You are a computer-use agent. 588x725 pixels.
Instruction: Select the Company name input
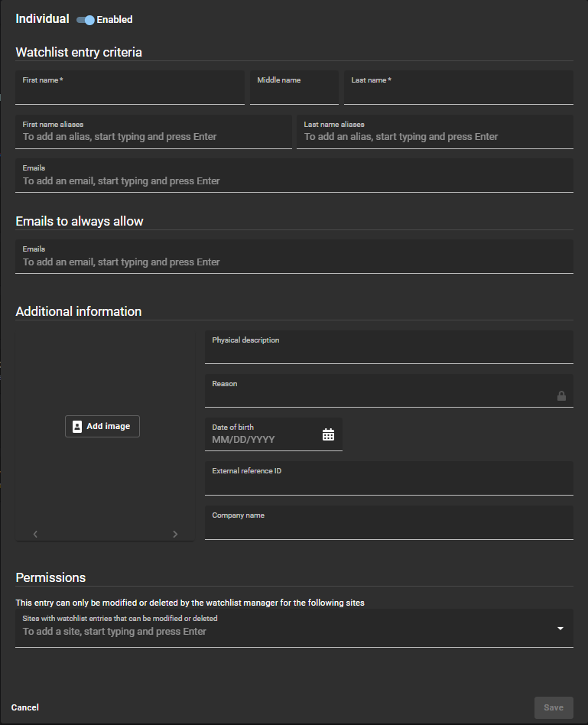click(388, 528)
